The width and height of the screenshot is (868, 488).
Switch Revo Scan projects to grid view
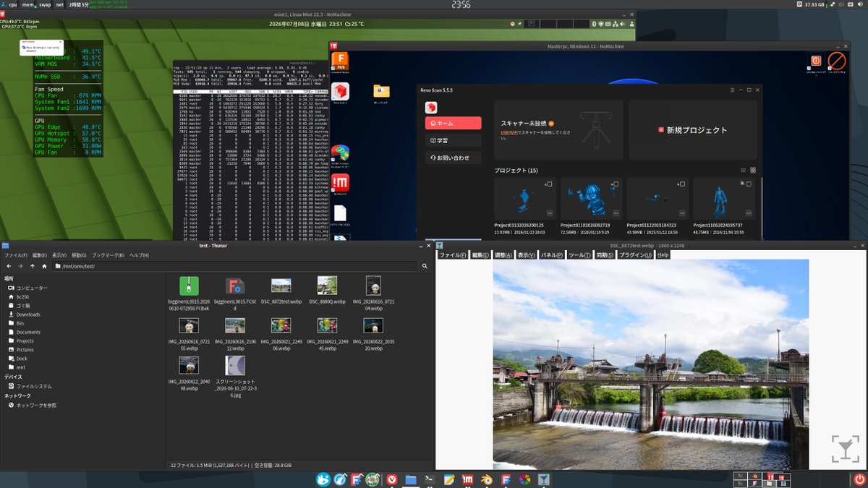(753, 171)
